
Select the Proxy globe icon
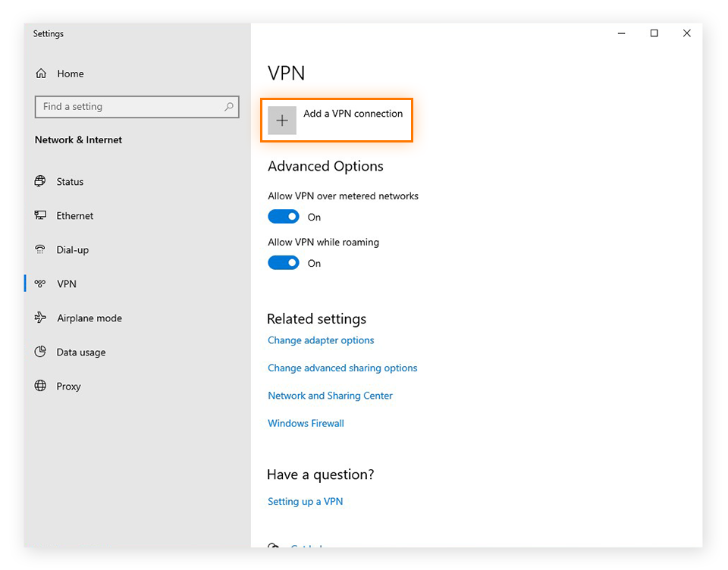[40, 386]
